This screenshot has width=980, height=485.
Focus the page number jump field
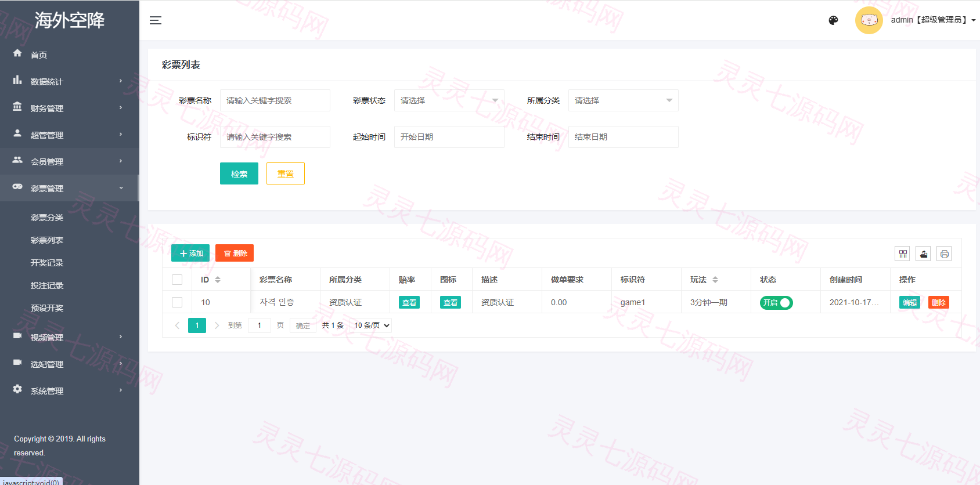260,325
